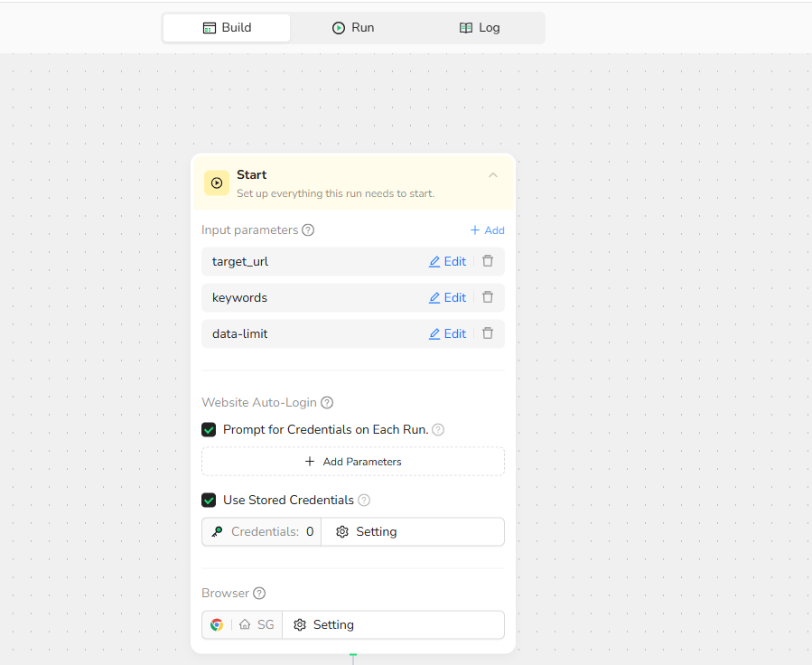Open the Credentials Setting button
This screenshot has height=665, width=812.
367,532
